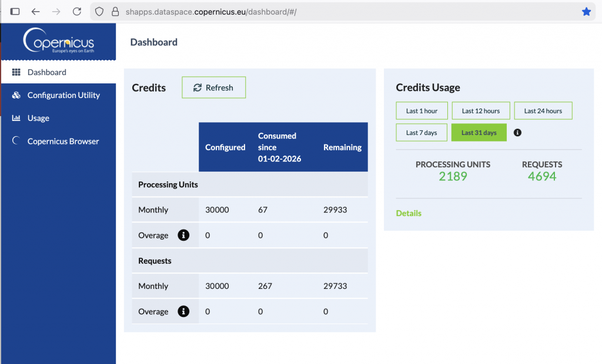Viewport: 602px width, 364px height.
Task: Open the Usage menu item
Action: pos(38,118)
